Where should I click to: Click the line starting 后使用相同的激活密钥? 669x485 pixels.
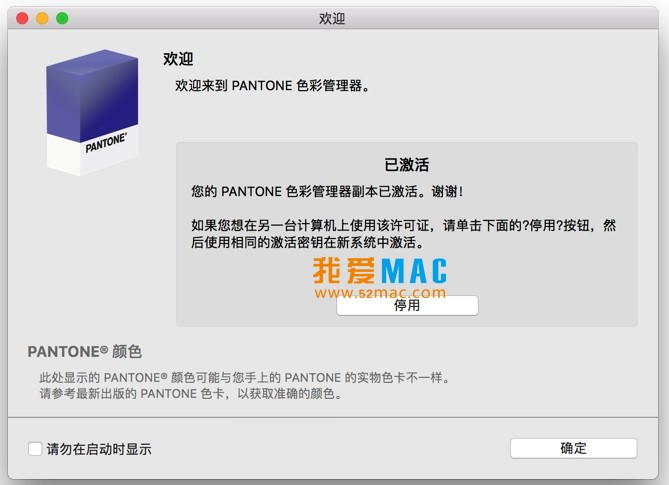tap(308, 242)
